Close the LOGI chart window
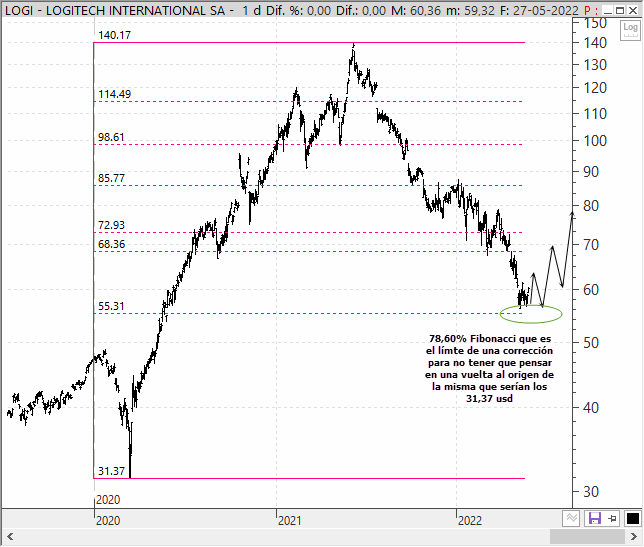 pyautogui.click(x=633, y=11)
